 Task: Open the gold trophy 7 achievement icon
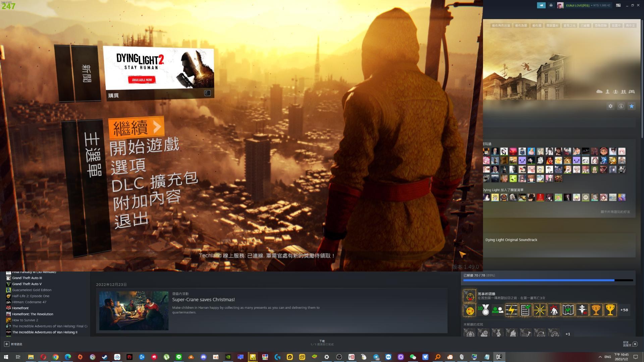point(610,310)
